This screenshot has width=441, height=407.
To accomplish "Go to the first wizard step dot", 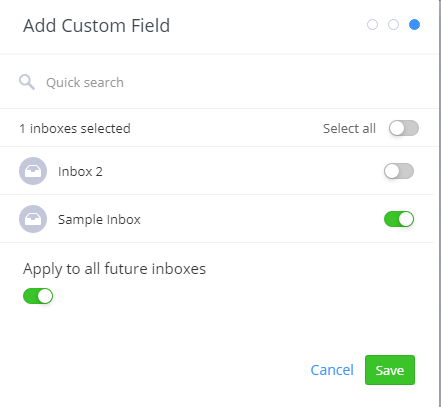I will pyautogui.click(x=372, y=25).
